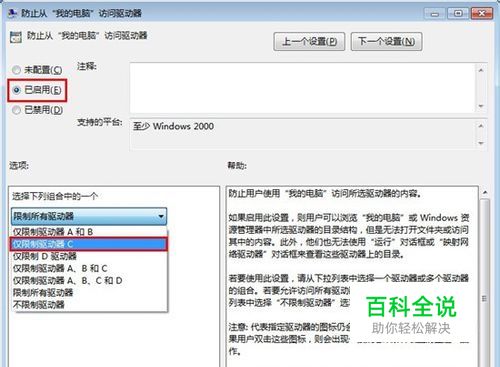Select the 已启用(E) radio button
The height and width of the screenshot is (367, 500).
pyautogui.click(x=16, y=90)
